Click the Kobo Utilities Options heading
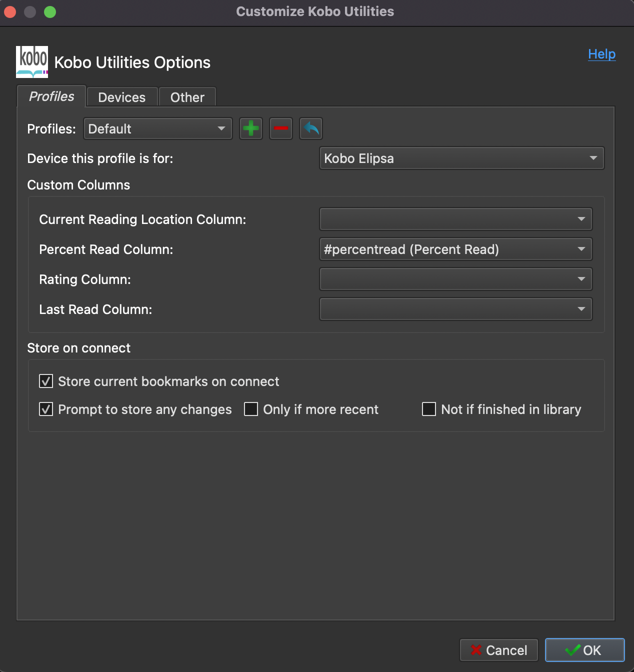 (x=132, y=62)
